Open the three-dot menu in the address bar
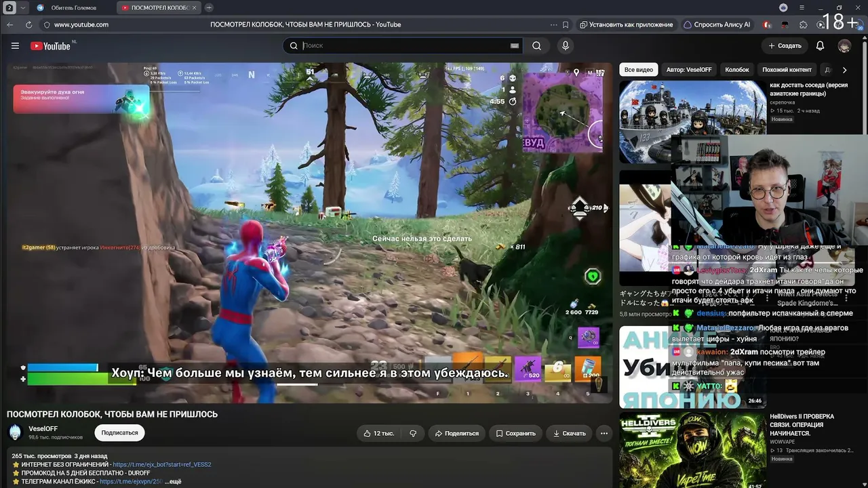 tap(553, 24)
